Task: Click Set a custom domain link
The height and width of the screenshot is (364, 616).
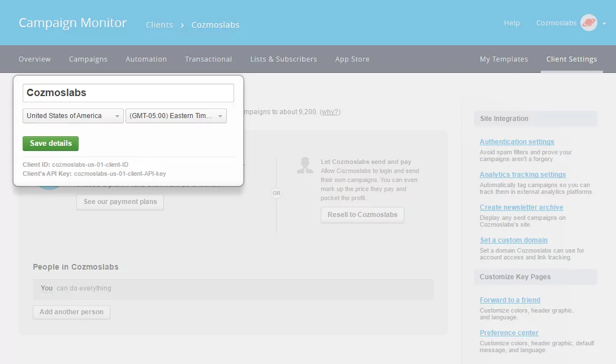Action: coord(514,240)
